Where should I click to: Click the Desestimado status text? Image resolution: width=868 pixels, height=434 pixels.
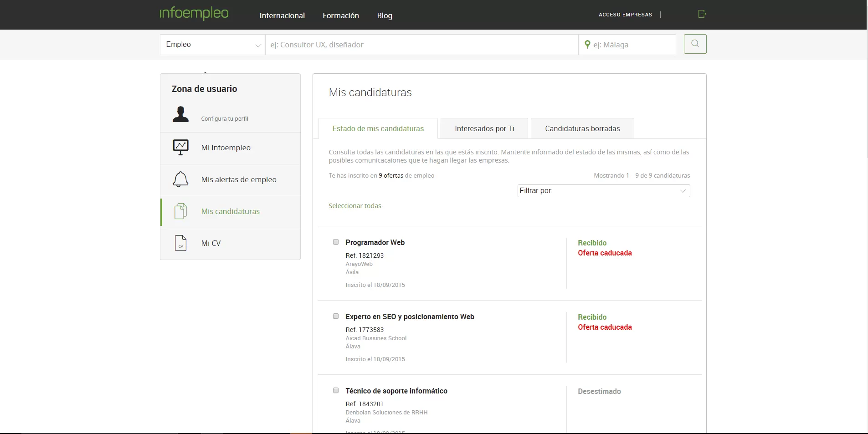pyautogui.click(x=599, y=391)
